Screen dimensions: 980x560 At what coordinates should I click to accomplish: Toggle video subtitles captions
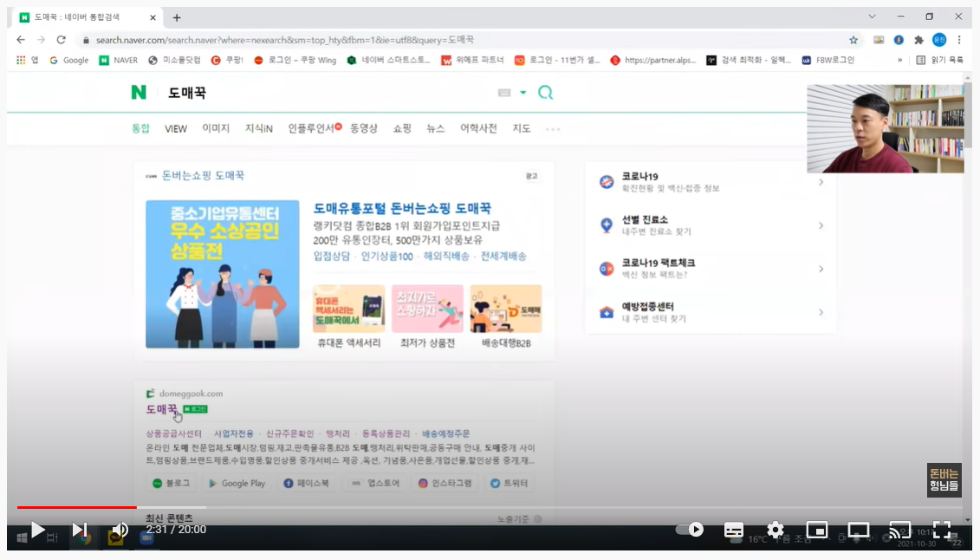pos(733,530)
